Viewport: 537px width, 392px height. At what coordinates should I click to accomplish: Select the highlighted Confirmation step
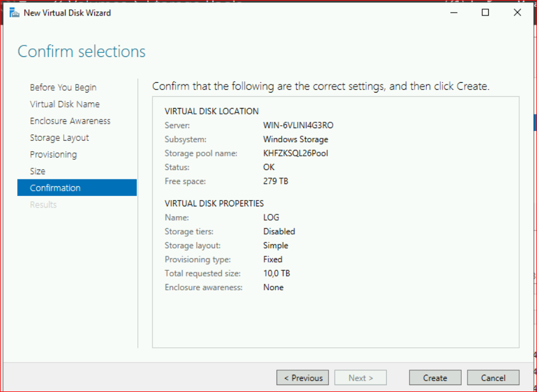point(55,188)
